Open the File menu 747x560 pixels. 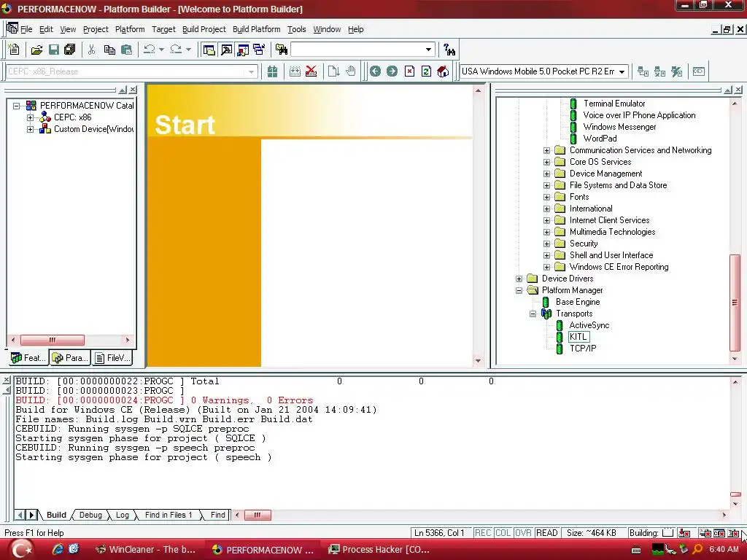tap(26, 29)
